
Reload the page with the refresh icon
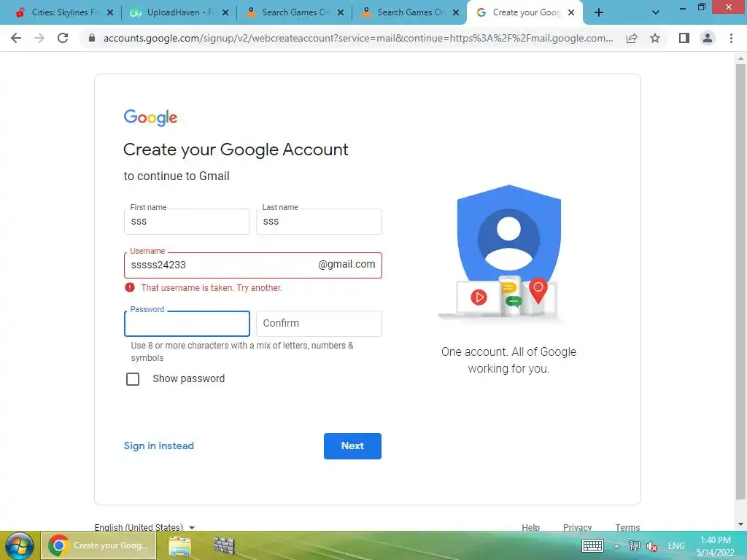click(63, 38)
